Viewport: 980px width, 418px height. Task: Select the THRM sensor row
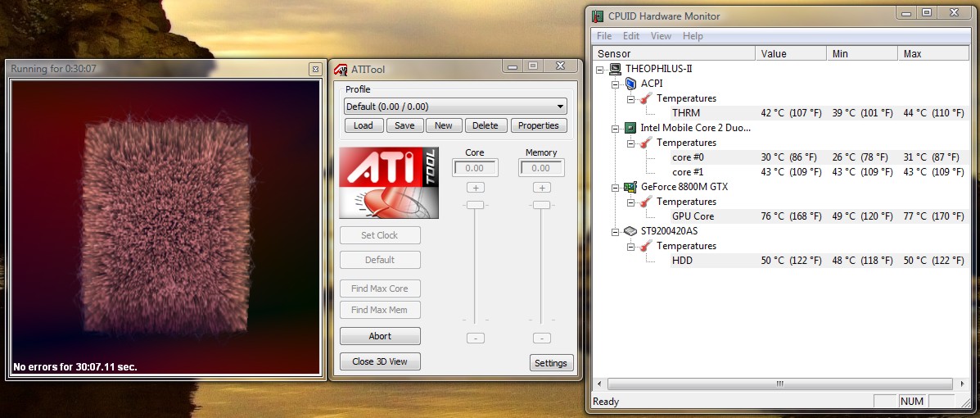click(819, 113)
